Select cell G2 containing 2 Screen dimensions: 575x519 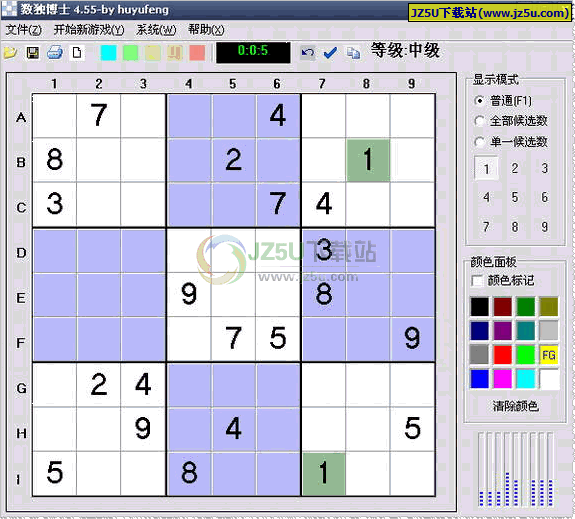tap(99, 385)
